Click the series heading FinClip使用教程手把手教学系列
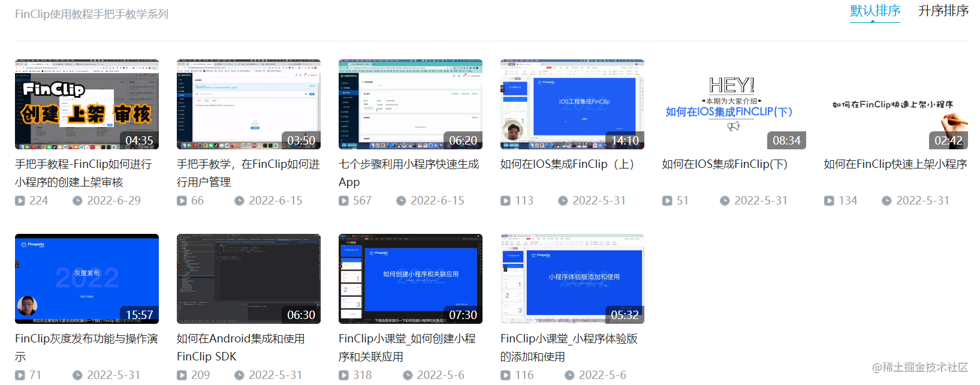The width and height of the screenshot is (980, 385). point(92,14)
